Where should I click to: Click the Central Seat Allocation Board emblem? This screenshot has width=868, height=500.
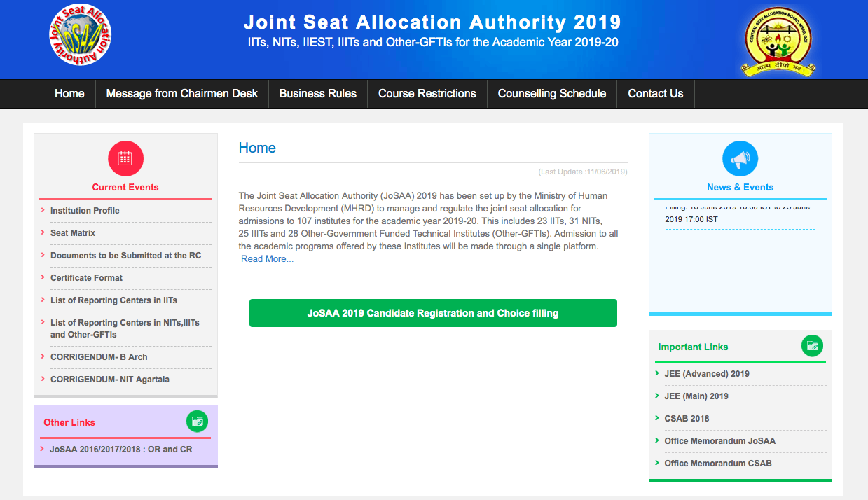click(x=778, y=41)
